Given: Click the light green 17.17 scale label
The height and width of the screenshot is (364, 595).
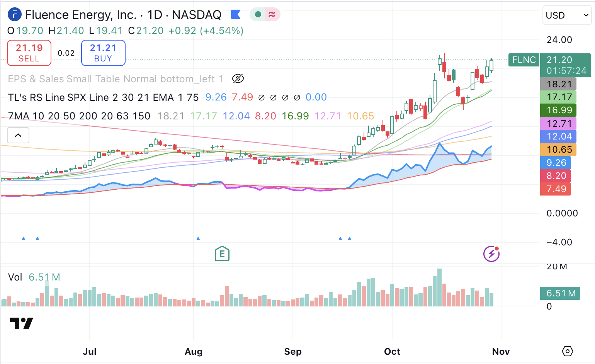Looking at the screenshot, I should 559,97.
